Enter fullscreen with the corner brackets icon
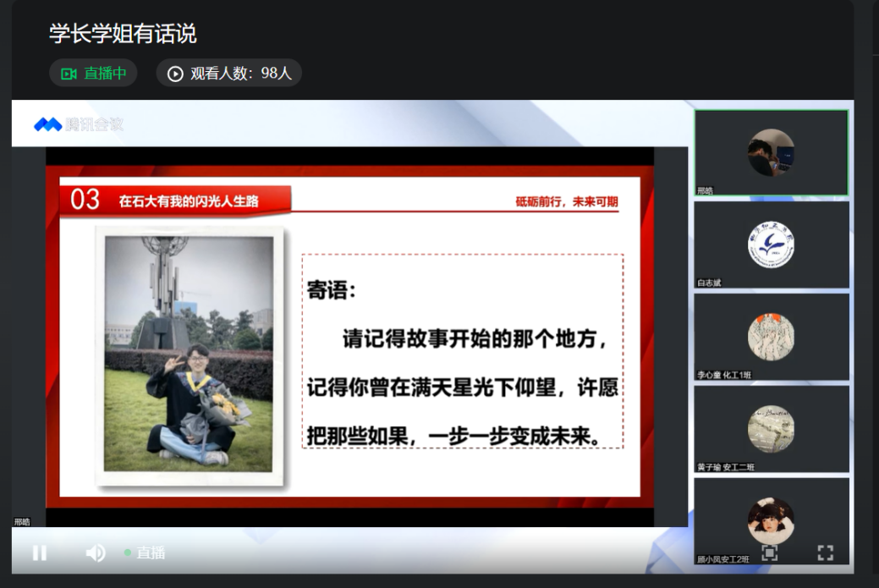The height and width of the screenshot is (588, 879). (825, 552)
